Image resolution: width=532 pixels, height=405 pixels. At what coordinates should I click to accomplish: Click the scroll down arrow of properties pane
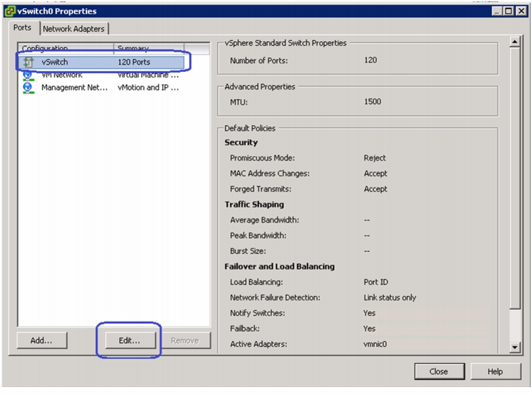tap(515, 347)
